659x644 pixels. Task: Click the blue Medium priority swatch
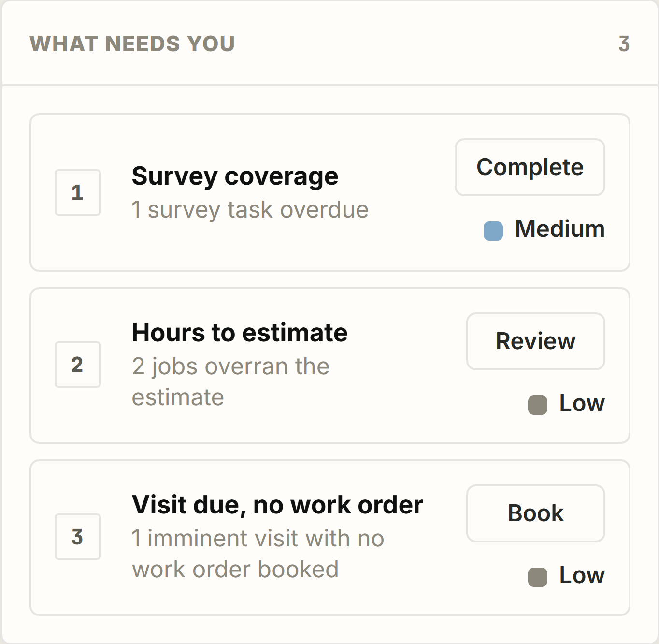[493, 231]
